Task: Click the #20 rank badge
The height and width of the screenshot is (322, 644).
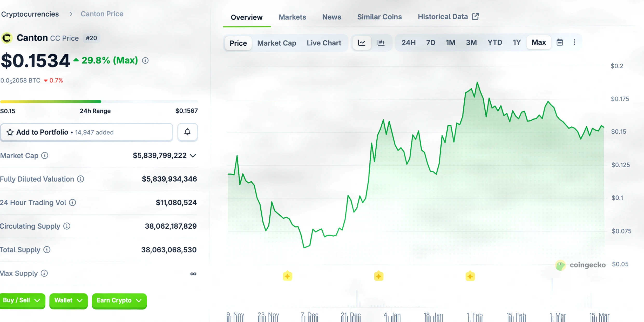Action: pyautogui.click(x=91, y=38)
